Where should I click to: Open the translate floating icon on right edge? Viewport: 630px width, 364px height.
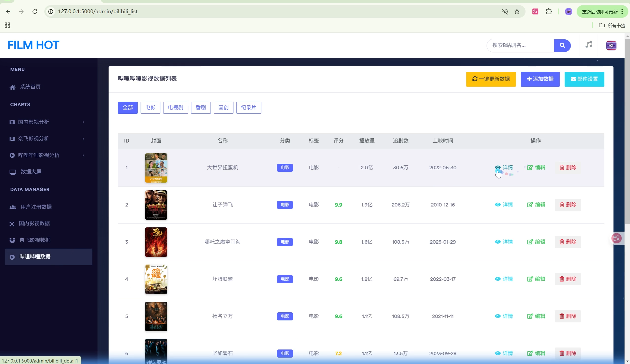[616, 238]
